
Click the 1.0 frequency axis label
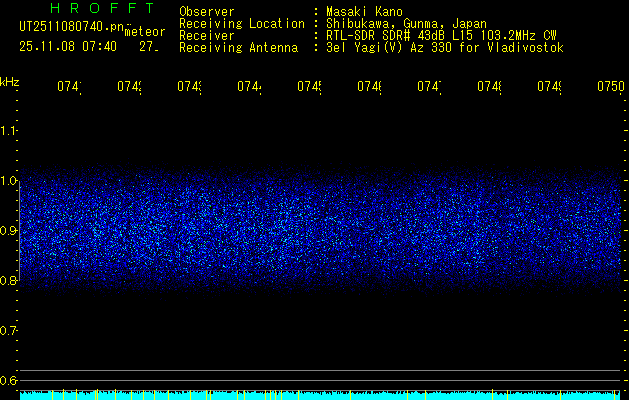tap(9, 181)
